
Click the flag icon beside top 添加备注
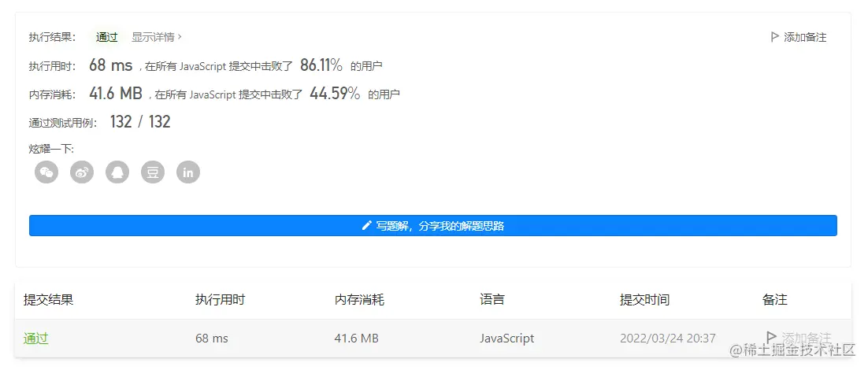[x=774, y=37]
